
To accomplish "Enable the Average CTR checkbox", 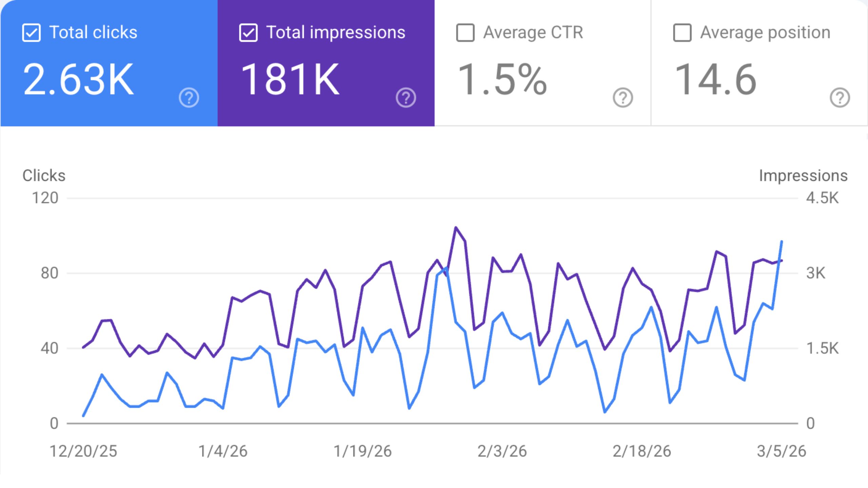I will point(465,33).
